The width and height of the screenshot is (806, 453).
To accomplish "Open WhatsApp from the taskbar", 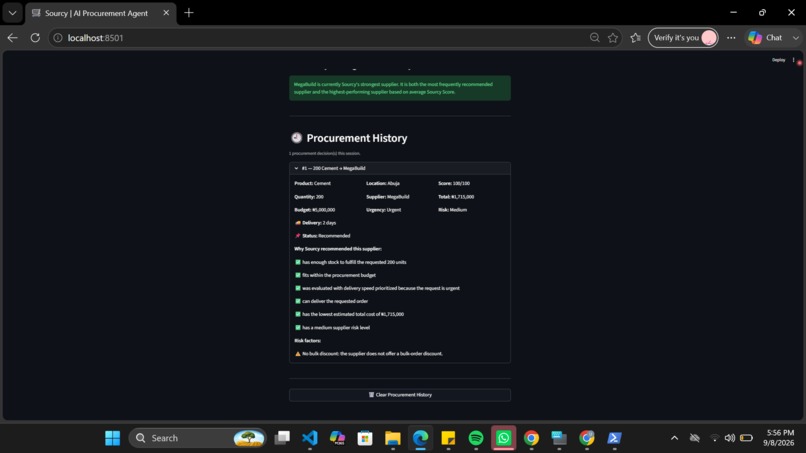I will coord(503,438).
